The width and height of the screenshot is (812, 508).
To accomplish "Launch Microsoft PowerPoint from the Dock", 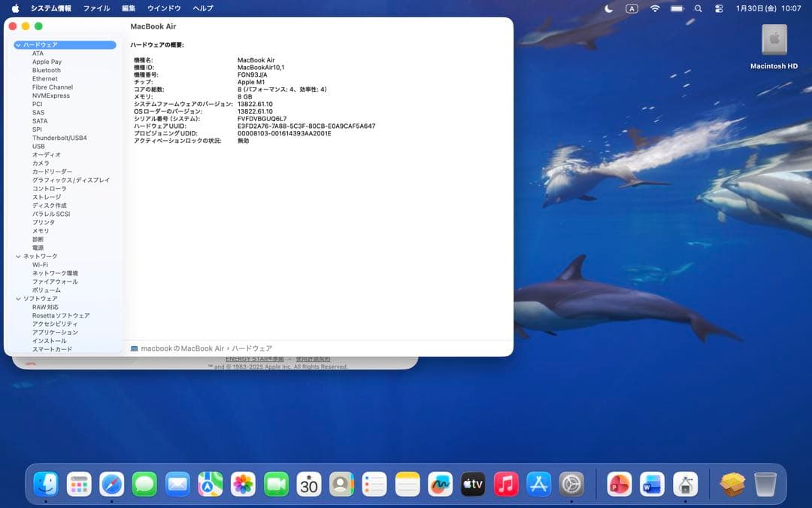I will [619, 485].
